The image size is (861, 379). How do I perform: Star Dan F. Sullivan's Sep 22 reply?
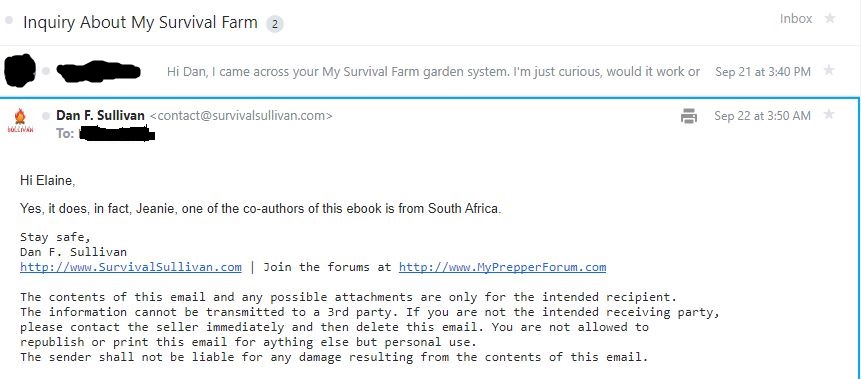(x=829, y=114)
